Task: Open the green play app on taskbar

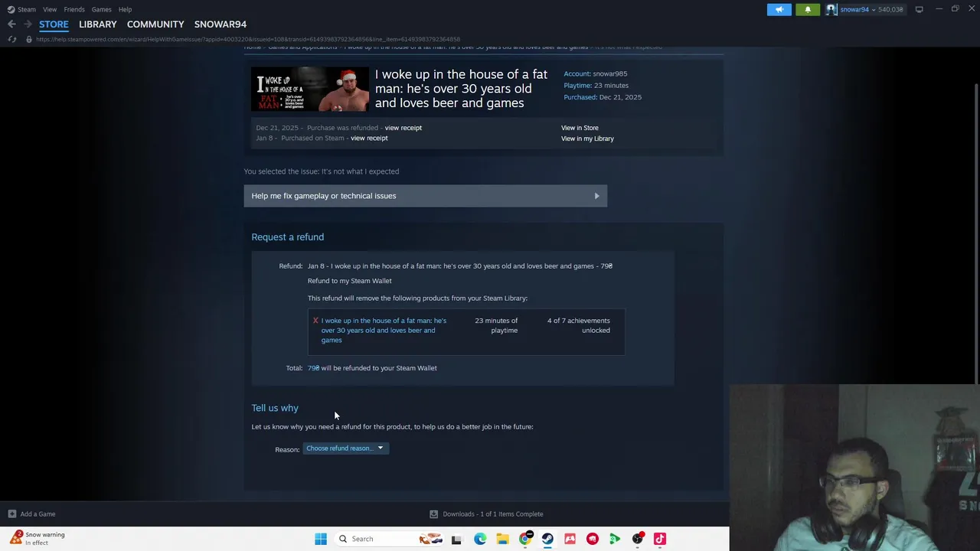Action: (x=615, y=539)
